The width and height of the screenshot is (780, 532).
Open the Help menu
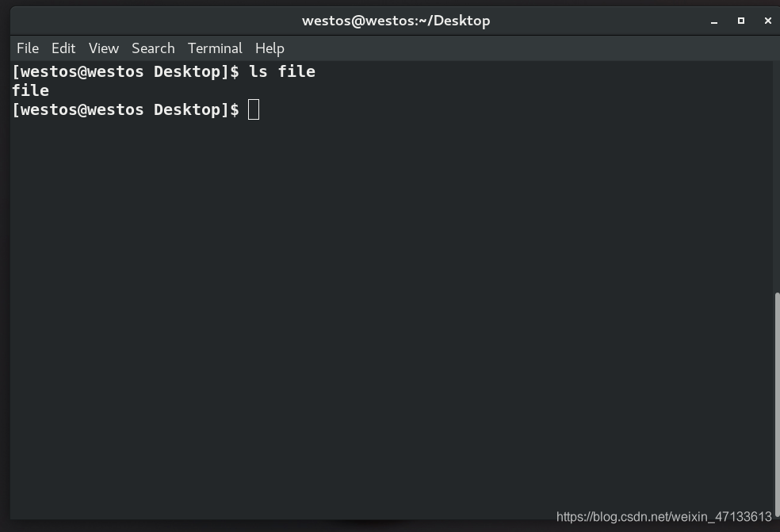point(270,48)
